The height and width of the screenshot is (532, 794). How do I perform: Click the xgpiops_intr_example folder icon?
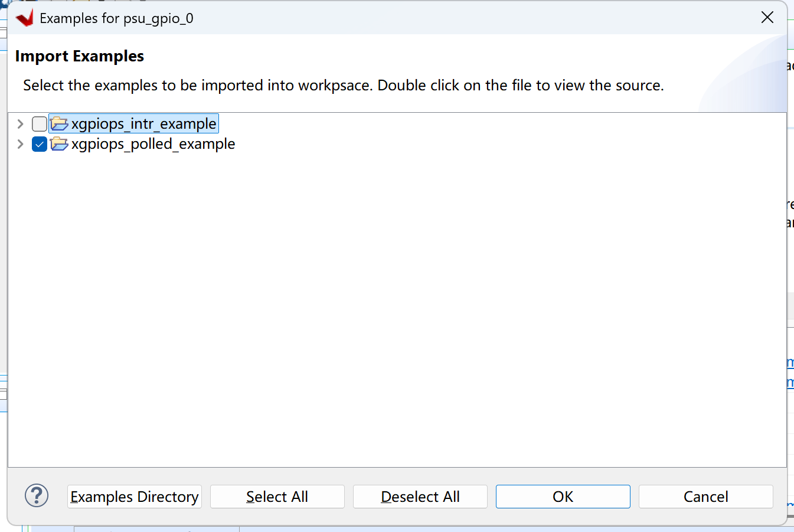coord(59,124)
